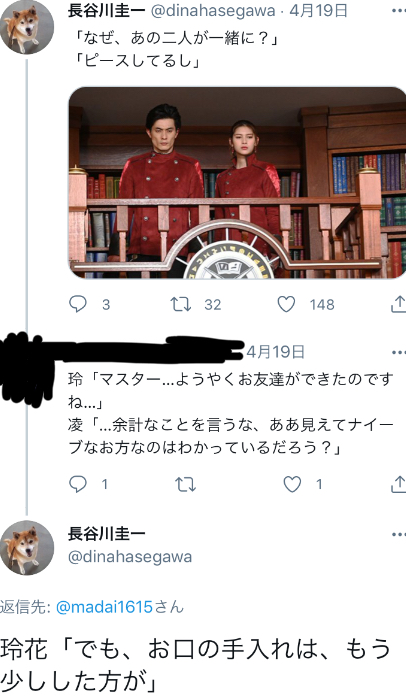The height and width of the screenshot is (698, 406).
Task: Open top shiba dog profile avatar
Action: 27,27
